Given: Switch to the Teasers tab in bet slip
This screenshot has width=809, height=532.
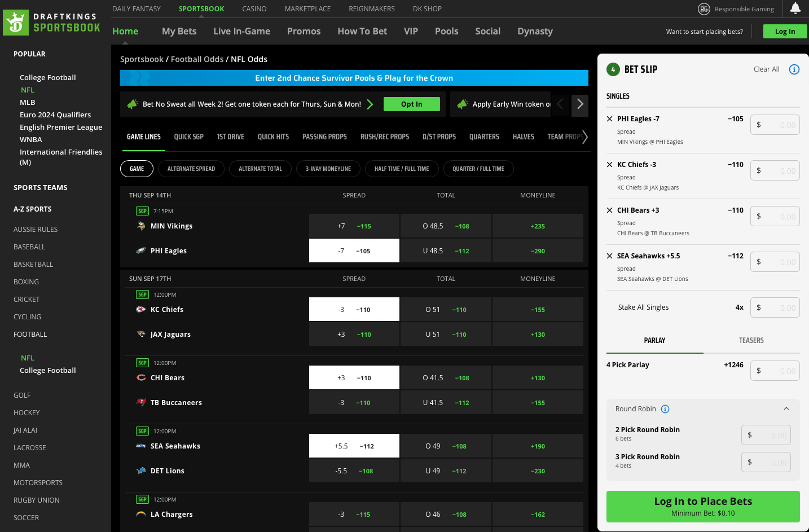Looking at the screenshot, I should click(x=751, y=340).
